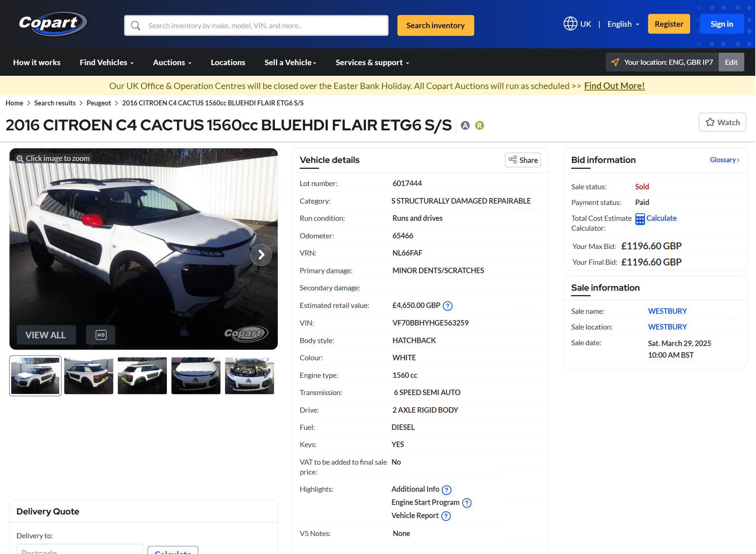Select lot number 6017444
This screenshot has height=554, width=756.
pyautogui.click(x=407, y=183)
